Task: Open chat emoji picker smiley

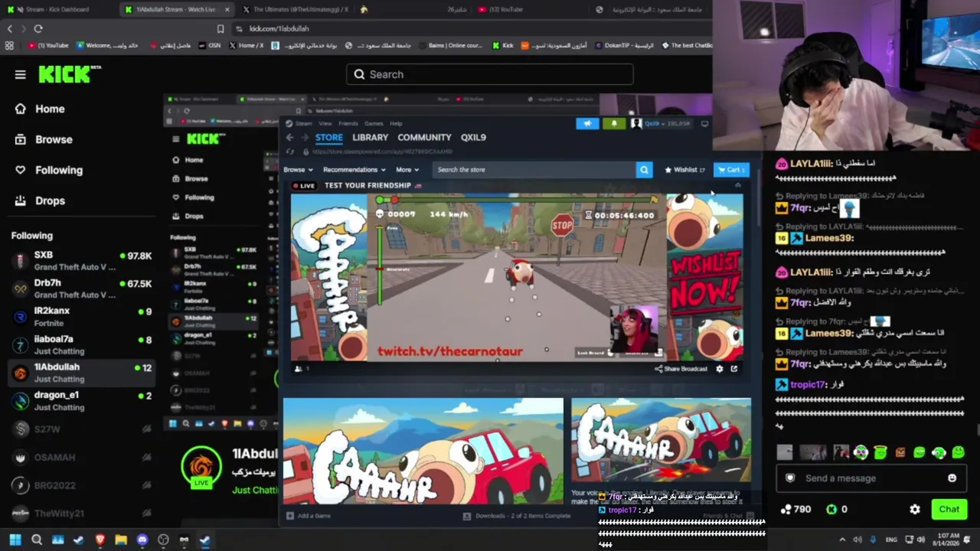Action: (952, 478)
